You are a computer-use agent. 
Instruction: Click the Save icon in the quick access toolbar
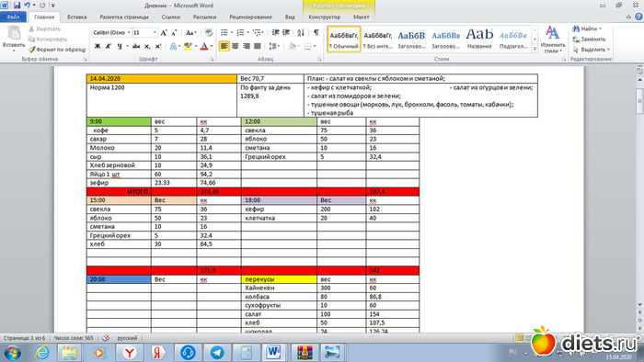[17, 6]
